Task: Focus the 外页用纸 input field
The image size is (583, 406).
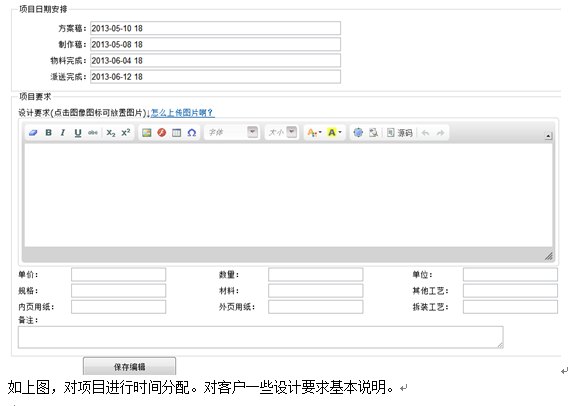Action: coord(316,307)
